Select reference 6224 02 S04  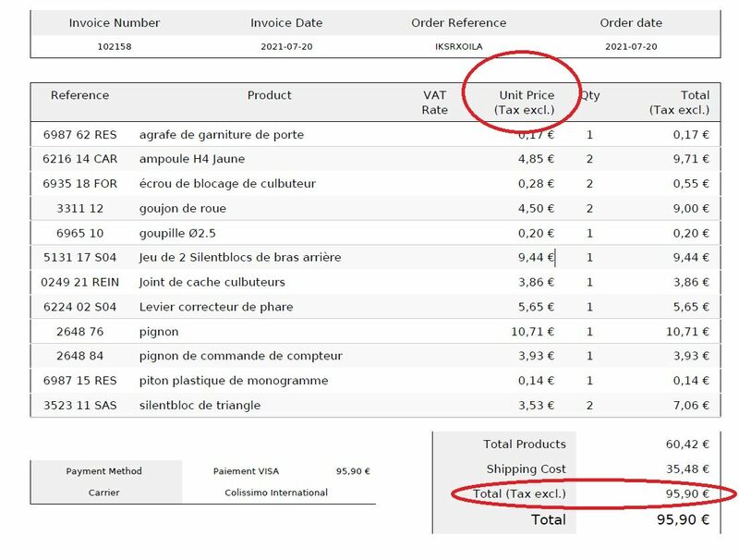coord(79,307)
